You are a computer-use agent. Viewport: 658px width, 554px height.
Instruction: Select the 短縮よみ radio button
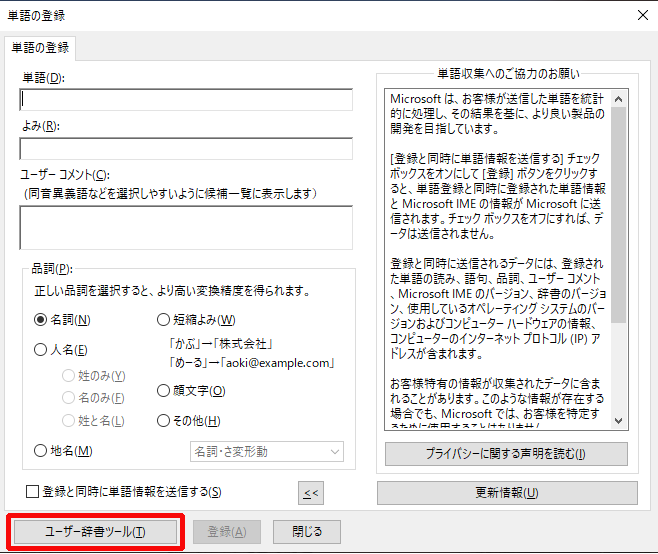164,320
